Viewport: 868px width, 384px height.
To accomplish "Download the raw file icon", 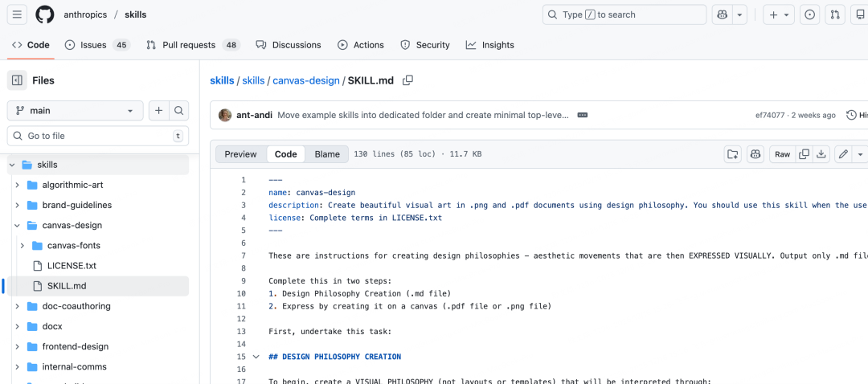I will point(821,154).
